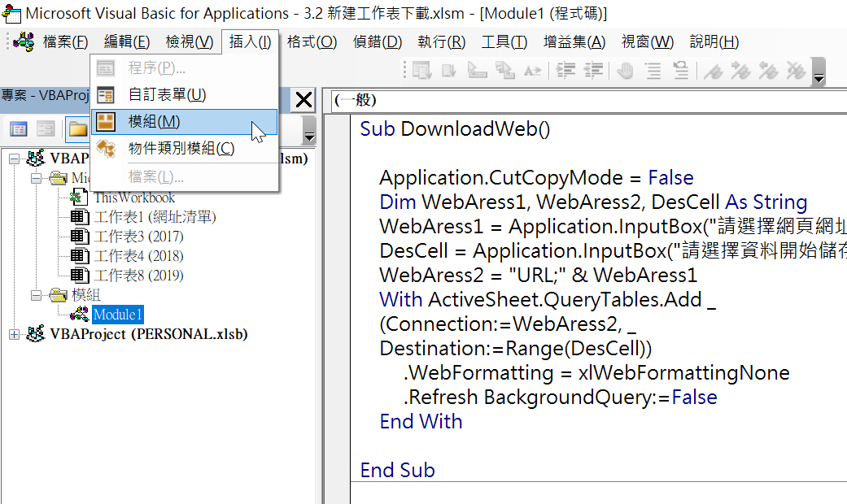Open the 編輯(E) menu
The image size is (847, 504).
pyautogui.click(x=127, y=41)
